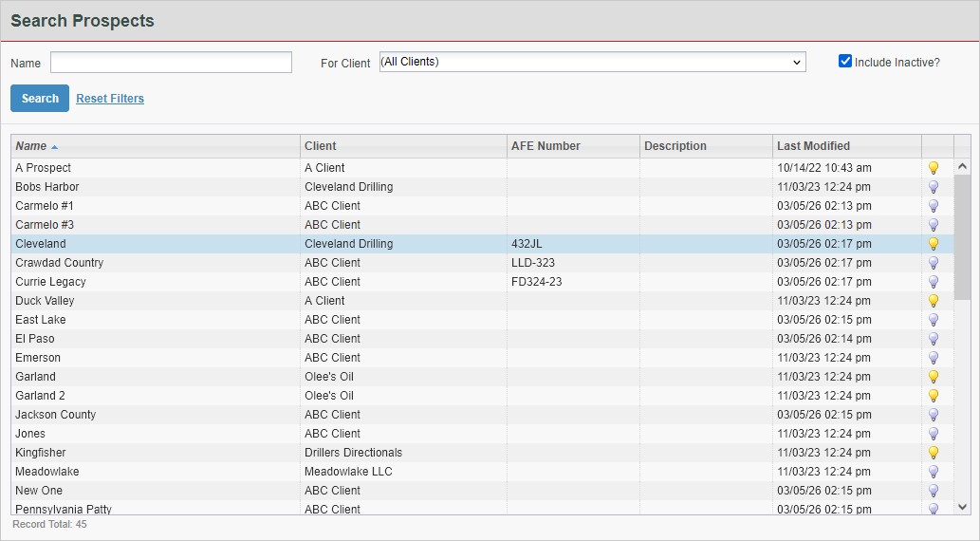Image resolution: width=980 pixels, height=541 pixels.
Task: Click the yellow lightbulb for Cleveland row
Action: click(933, 244)
